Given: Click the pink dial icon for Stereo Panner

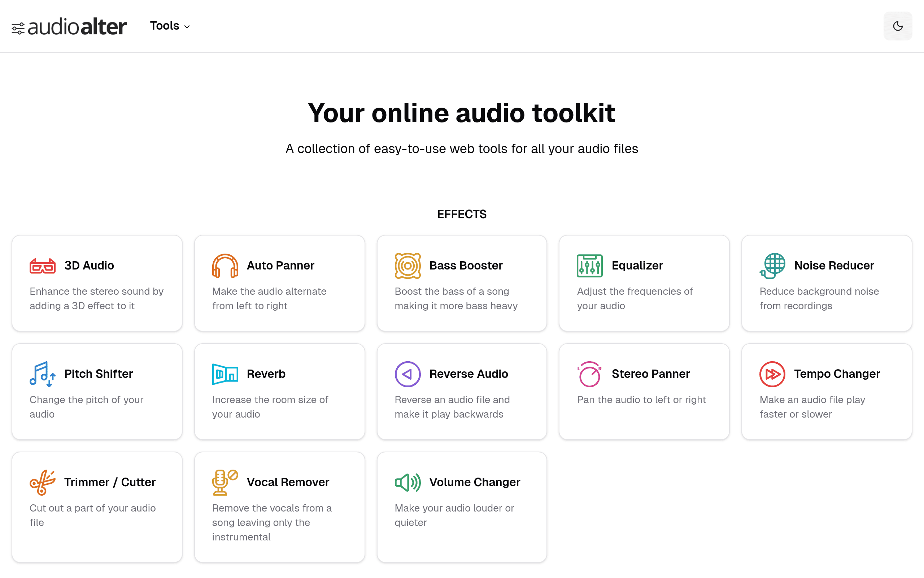Looking at the screenshot, I should click(x=589, y=374).
